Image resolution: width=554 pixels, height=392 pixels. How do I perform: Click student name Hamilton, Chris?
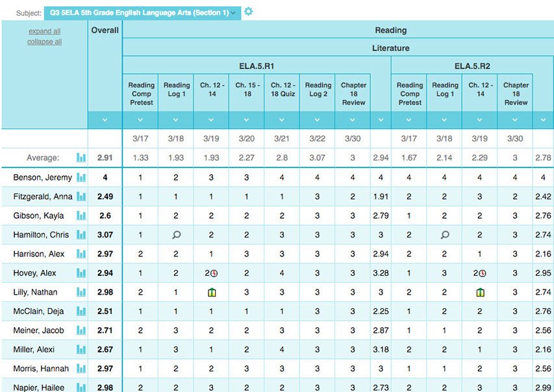(x=41, y=234)
